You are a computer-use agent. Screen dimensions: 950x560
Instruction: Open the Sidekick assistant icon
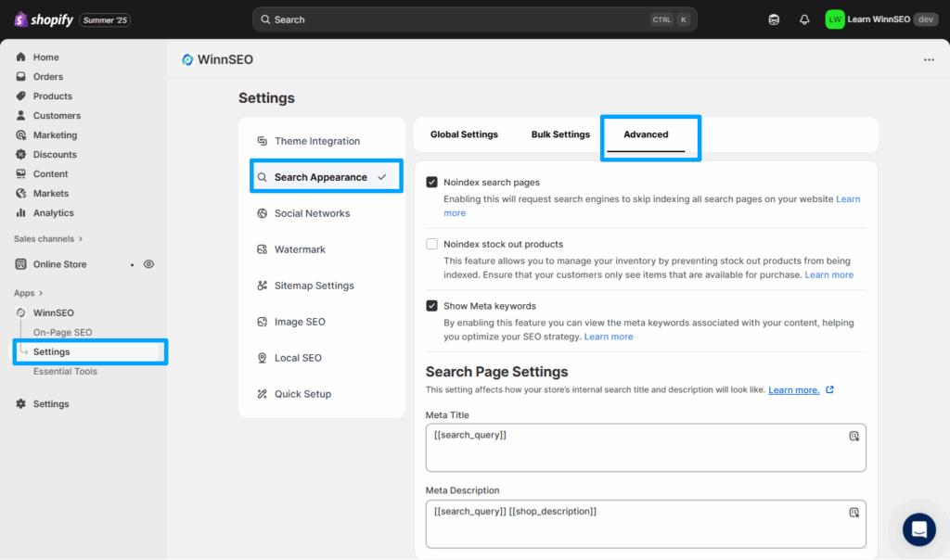tap(774, 19)
